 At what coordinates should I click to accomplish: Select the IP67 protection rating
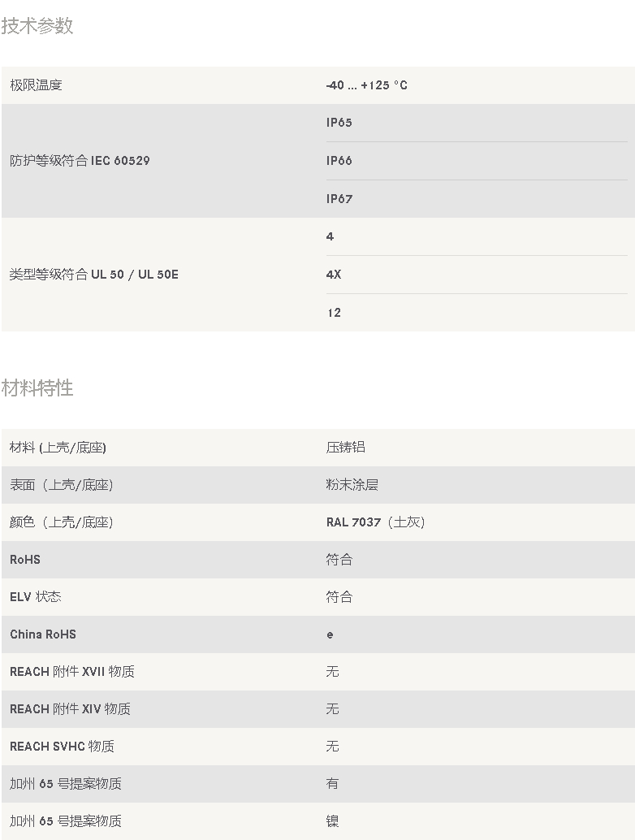[x=339, y=199]
